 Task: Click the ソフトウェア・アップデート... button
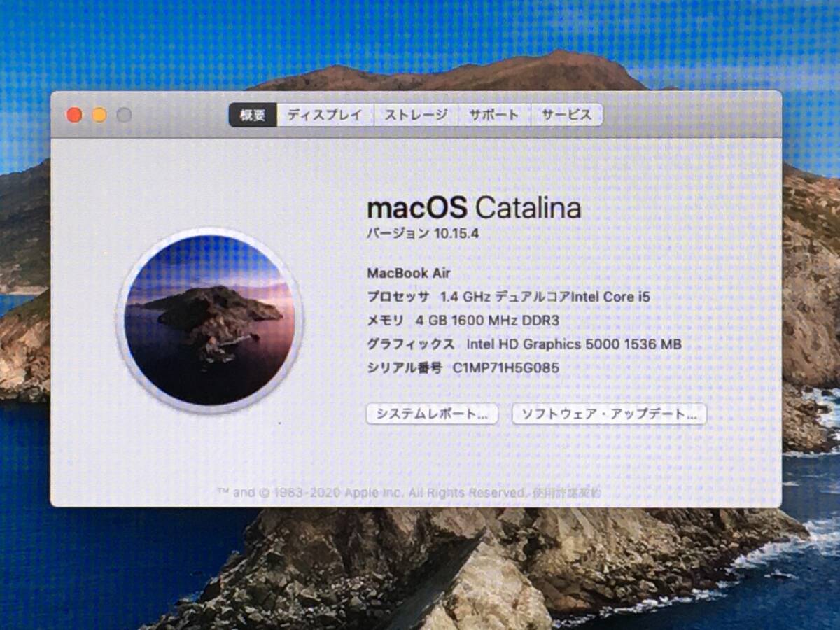(610, 414)
